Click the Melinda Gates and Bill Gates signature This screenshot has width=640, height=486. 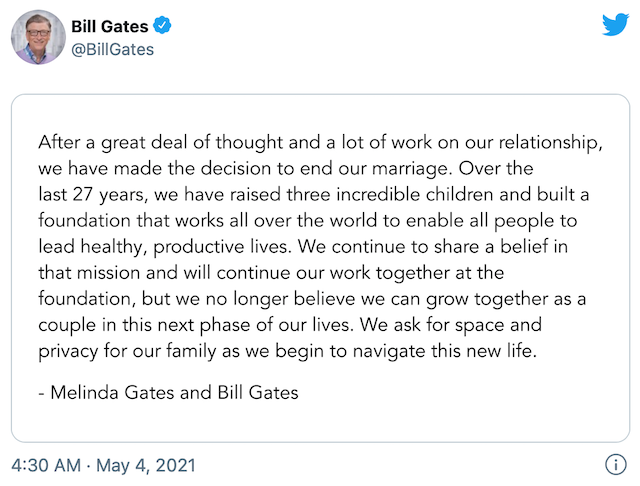[x=169, y=393]
